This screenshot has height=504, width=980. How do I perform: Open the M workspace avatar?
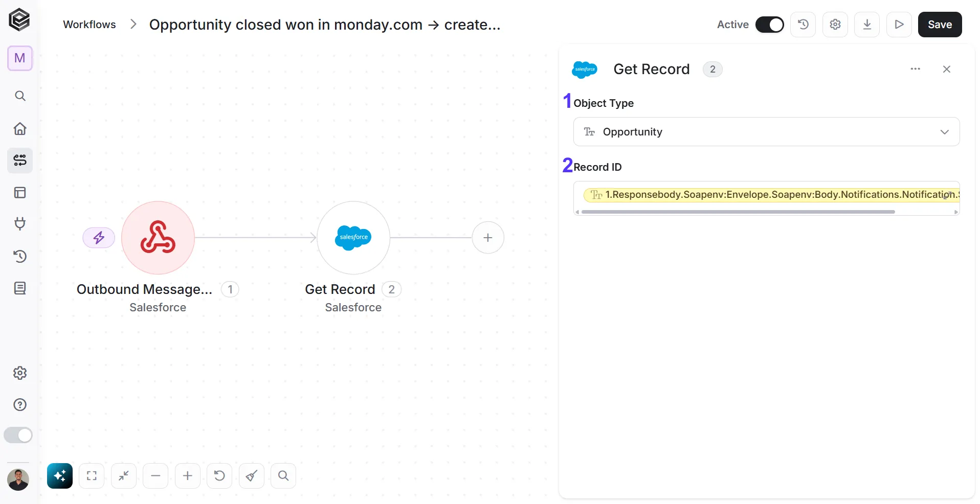pyautogui.click(x=20, y=58)
